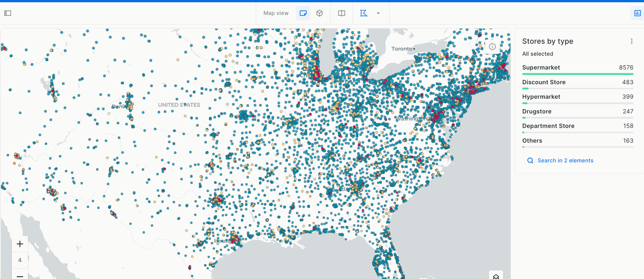This screenshot has width=644, height=279.
Task: Click Search in 2 elements link
Action: pyautogui.click(x=565, y=160)
